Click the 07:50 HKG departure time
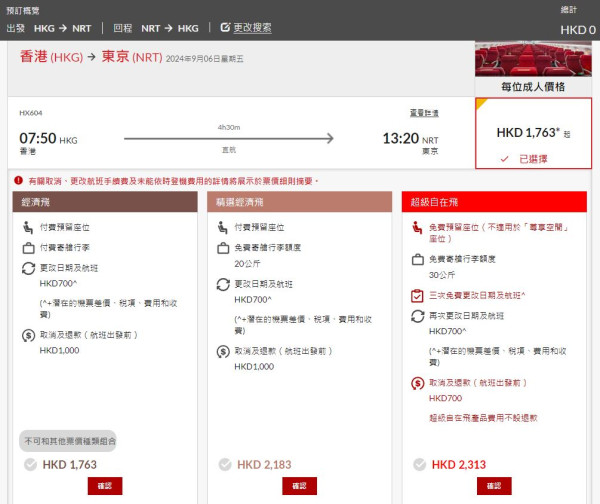600x504 pixels. click(48, 139)
